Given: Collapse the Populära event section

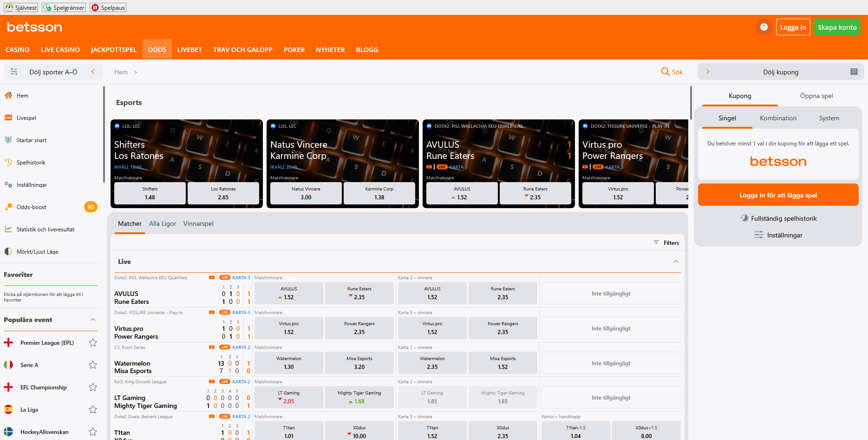Looking at the screenshot, I should click(93, 320).
